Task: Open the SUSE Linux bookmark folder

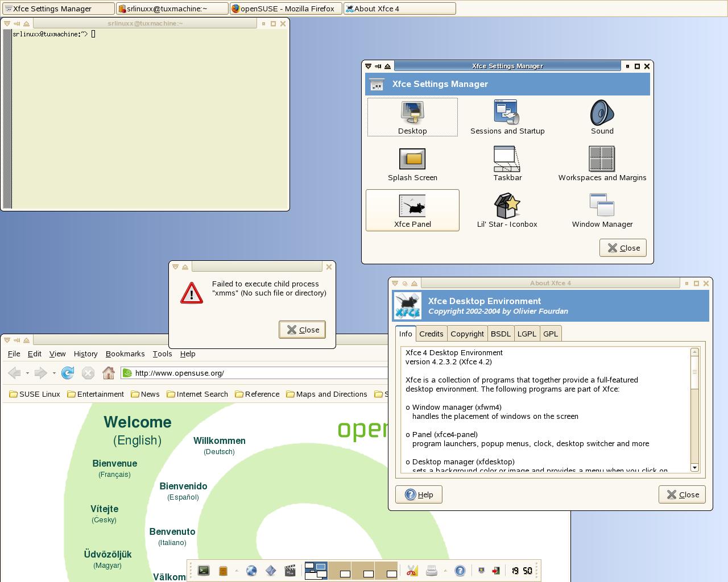Action: point(35,394)
